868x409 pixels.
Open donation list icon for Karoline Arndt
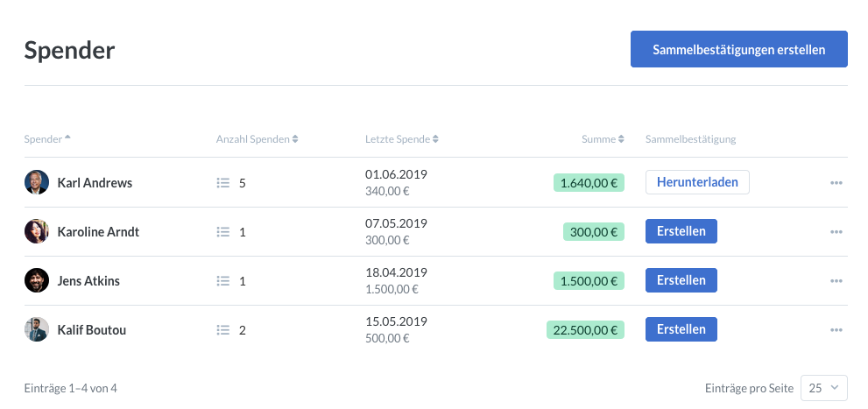pyautogui.click(x=222, y=232)
